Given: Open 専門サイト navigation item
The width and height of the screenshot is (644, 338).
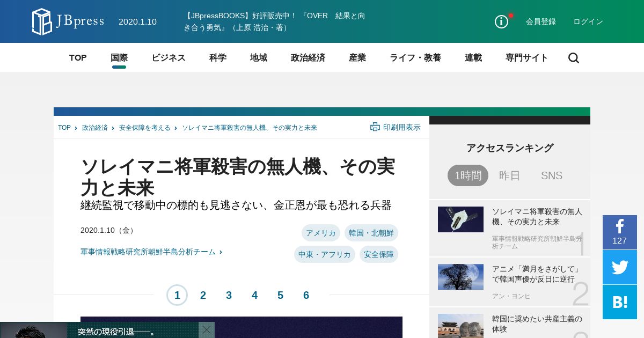Looking at the screenshot, I should 527,58.
